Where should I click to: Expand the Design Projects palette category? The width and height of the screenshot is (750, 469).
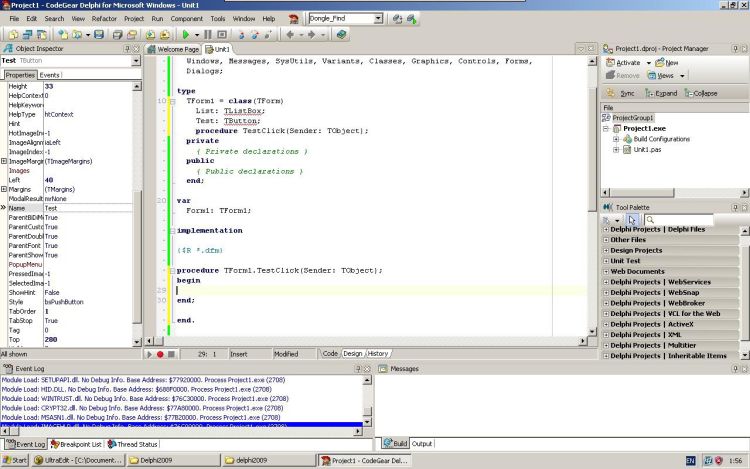coord(606,251)
